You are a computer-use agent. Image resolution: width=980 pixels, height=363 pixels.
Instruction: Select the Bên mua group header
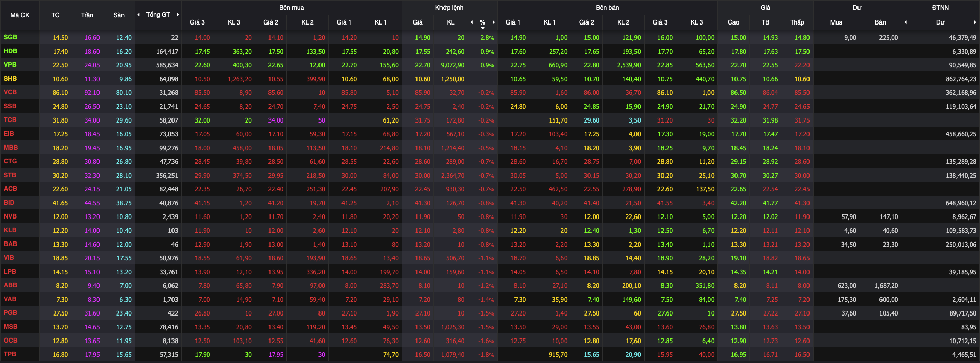pos(291,8)
